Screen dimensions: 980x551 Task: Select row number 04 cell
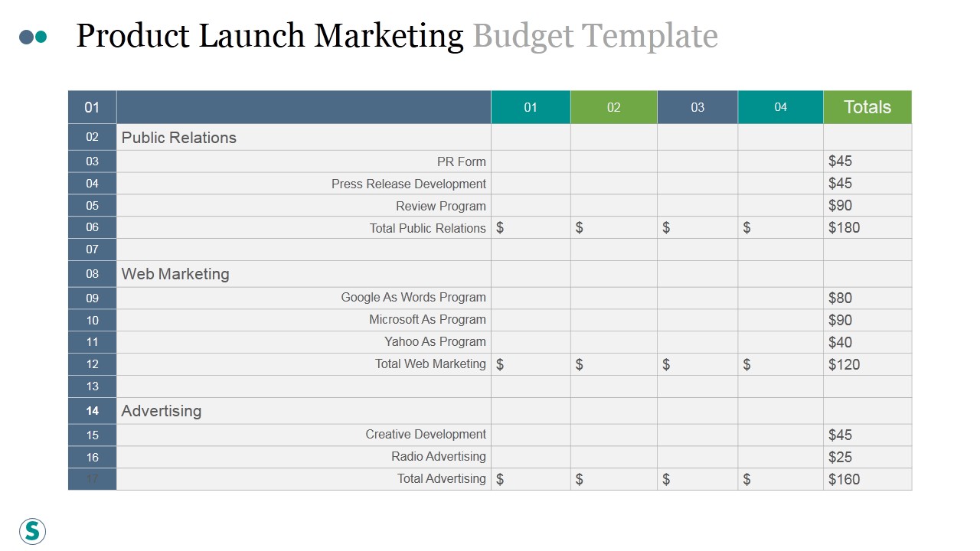92,184
